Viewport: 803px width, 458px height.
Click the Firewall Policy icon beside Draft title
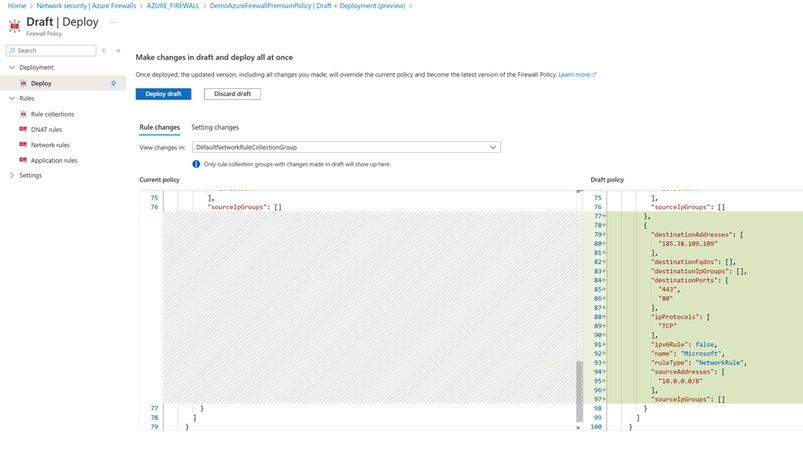[x=15, y=25]
